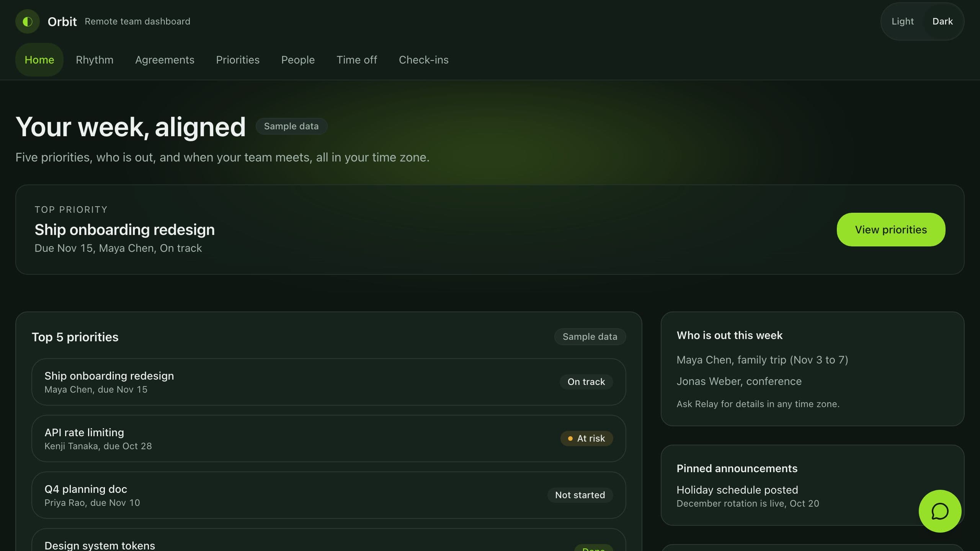
Task: Open the Relay chat bubble button
Action: tap(940, 511)
